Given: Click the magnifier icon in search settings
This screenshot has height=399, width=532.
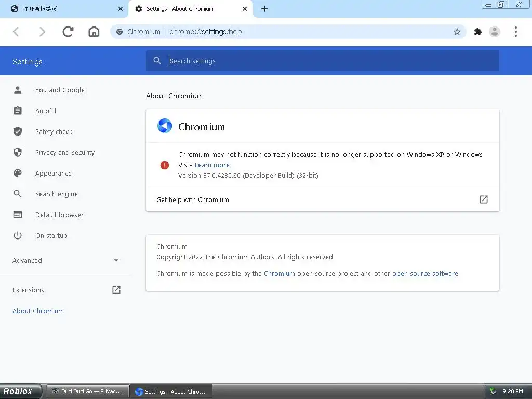Looking at the screenshot, I should coord(157,61).
